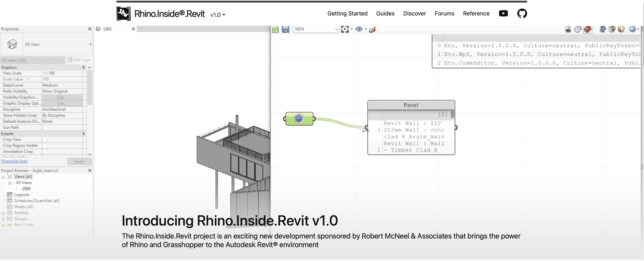The width and height of the screenshot is (644, 261).
Task: Open the 163% zoom level dropdown
Action: tap(336, 29)
